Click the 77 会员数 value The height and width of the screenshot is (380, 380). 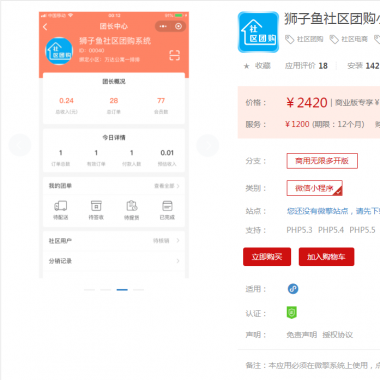click(161, 101)
